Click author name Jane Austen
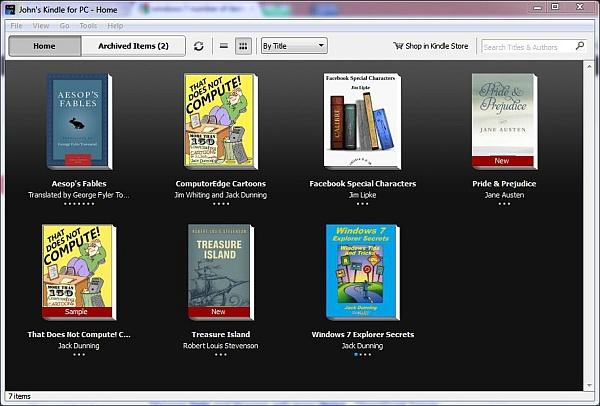Image resolution: width=600 pixels, height=406 pixels. click(504, 195)
